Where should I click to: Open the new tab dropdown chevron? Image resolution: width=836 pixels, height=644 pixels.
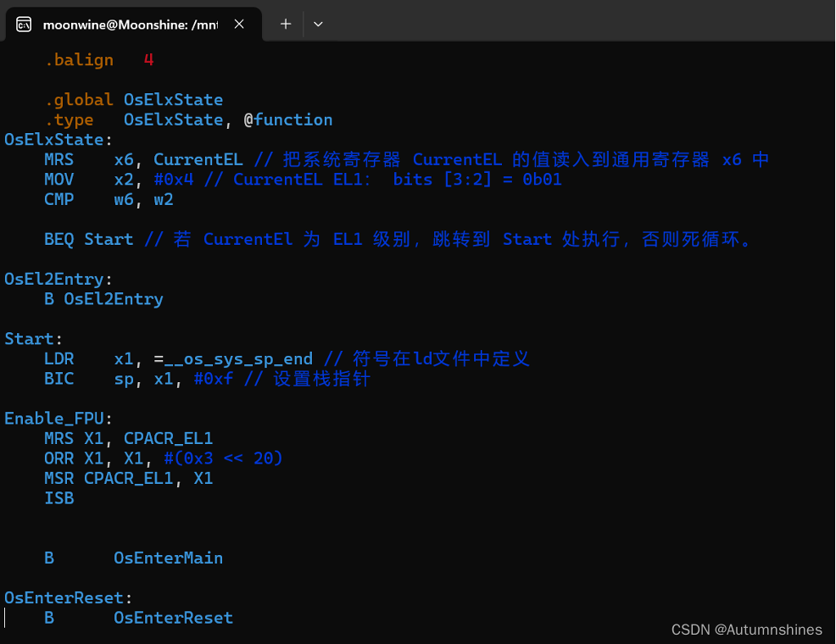(x=318, y=25)
